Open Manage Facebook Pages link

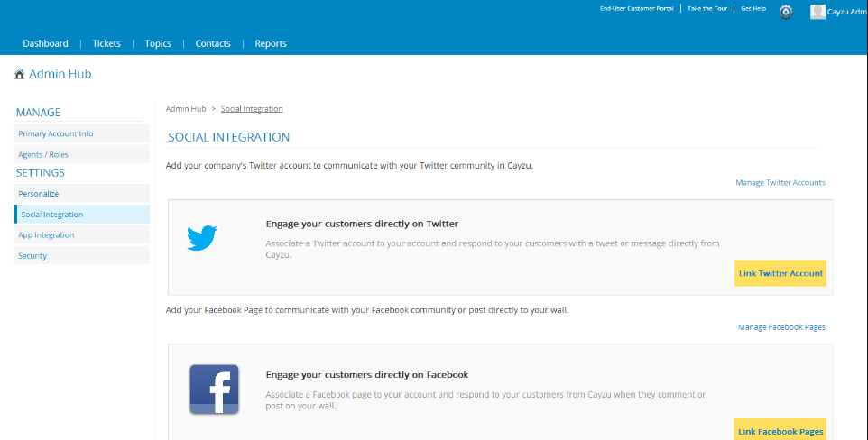tap(781, 327)
